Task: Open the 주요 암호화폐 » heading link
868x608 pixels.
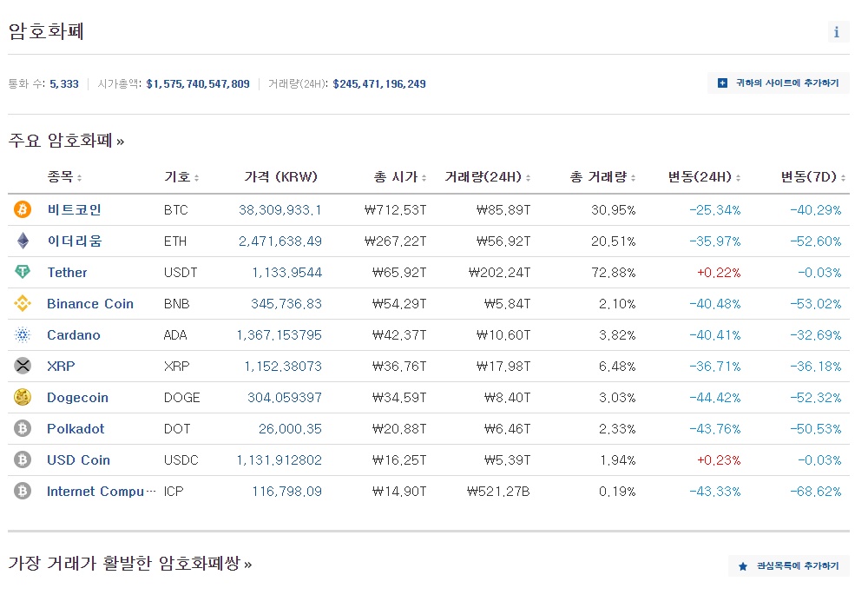Action: (x=66, y=140)
